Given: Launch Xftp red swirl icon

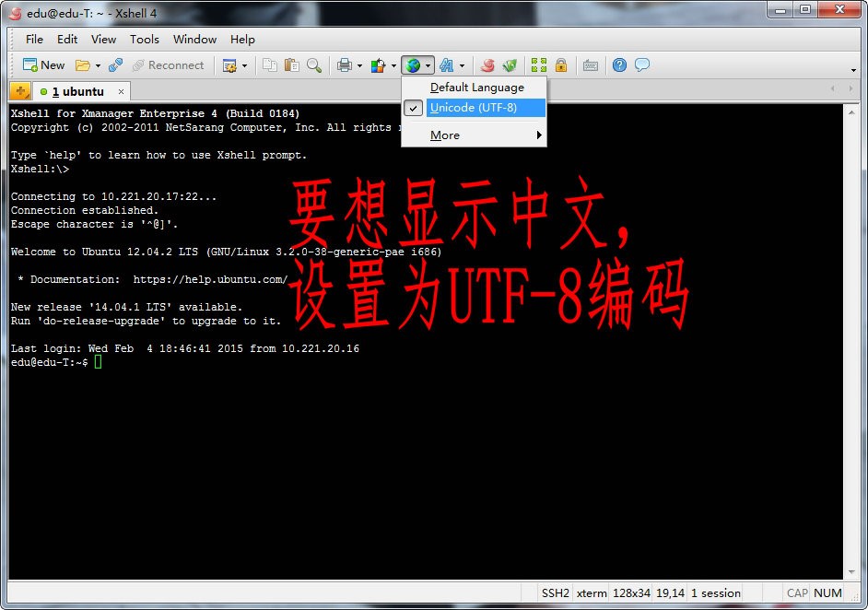Looking at the screenshot, I should point(487,65).
